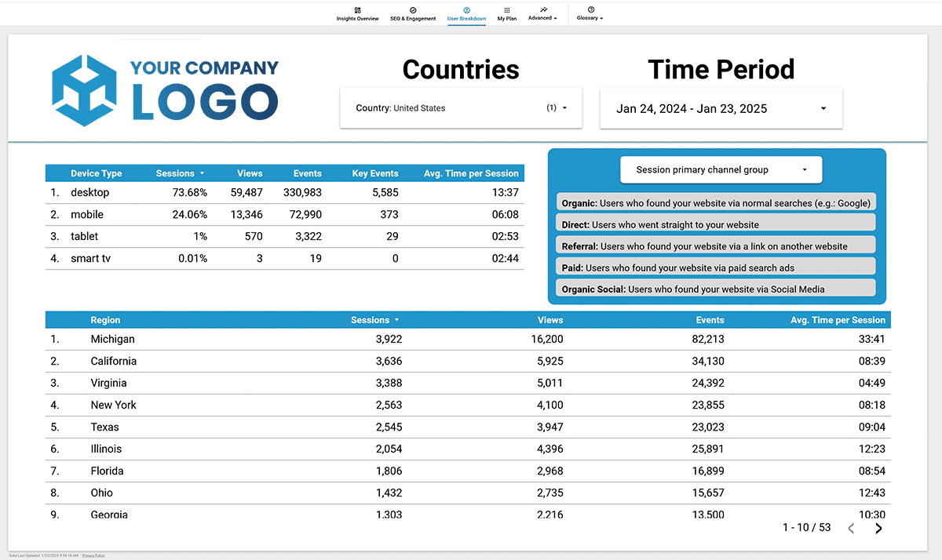Open the date range picker dropdown
The width and height of the screenshot is (942, 560).
click(x=721, y=109)
